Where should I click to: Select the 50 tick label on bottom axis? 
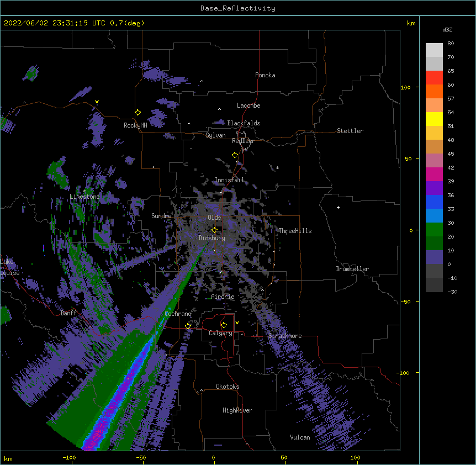coord(284,457)
